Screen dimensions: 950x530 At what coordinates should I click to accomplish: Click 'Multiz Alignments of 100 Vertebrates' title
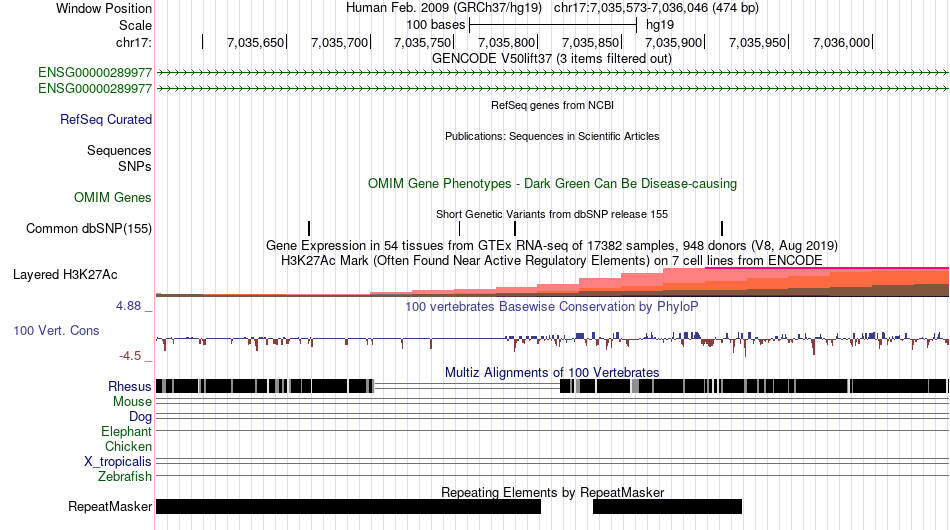coord(552,372)
